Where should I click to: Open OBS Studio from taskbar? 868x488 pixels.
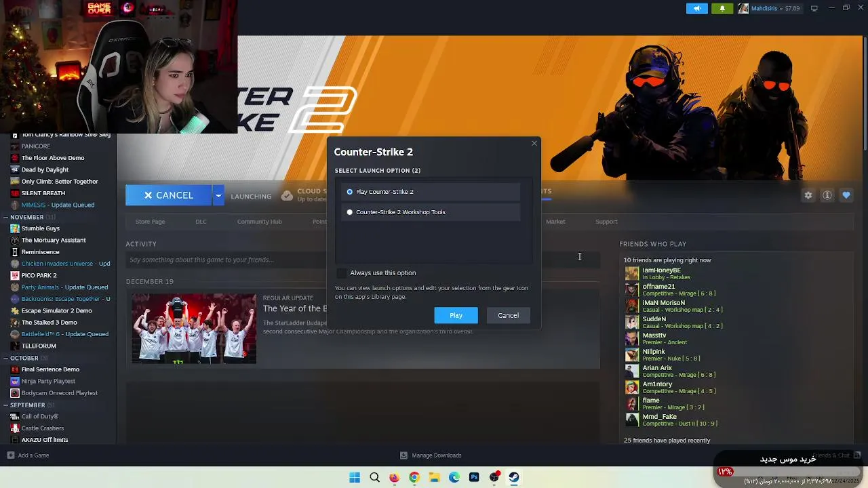[494, 477]
